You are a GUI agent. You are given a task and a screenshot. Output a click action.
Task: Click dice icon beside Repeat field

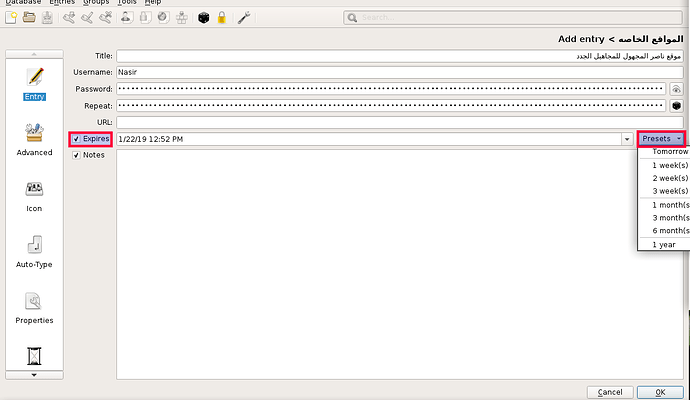[676, 105]
